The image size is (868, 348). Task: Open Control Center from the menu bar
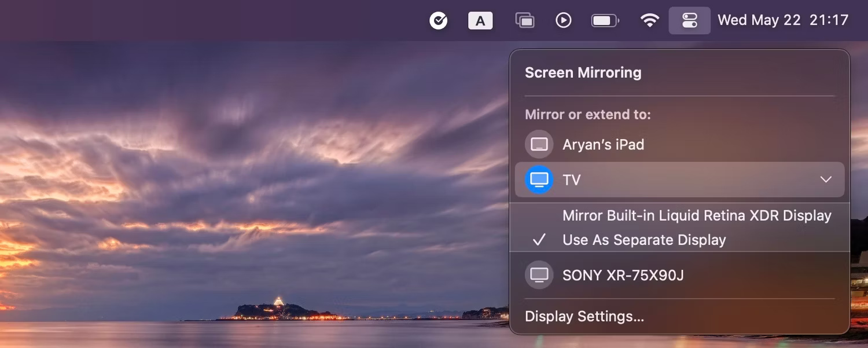click(689, 20)
